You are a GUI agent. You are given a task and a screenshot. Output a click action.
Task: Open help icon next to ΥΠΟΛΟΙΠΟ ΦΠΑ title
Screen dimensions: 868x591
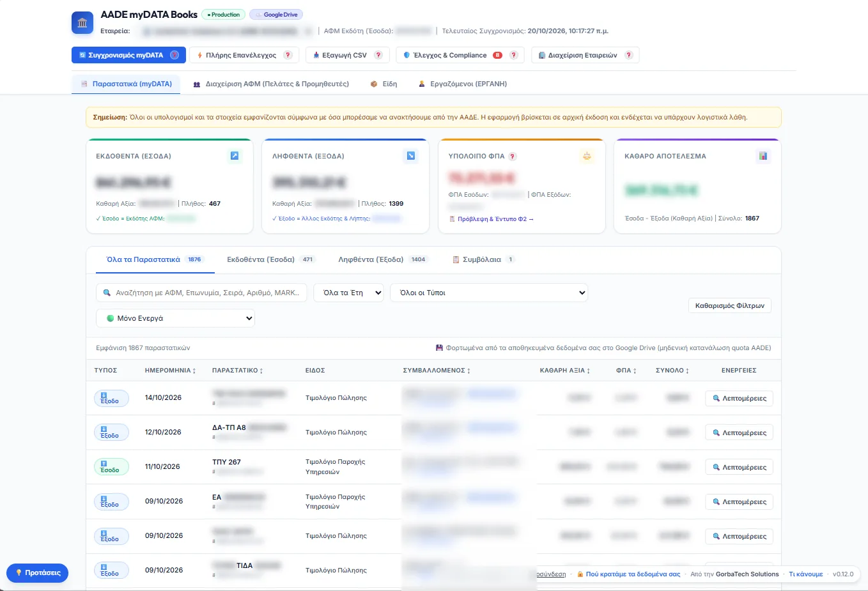513,157
